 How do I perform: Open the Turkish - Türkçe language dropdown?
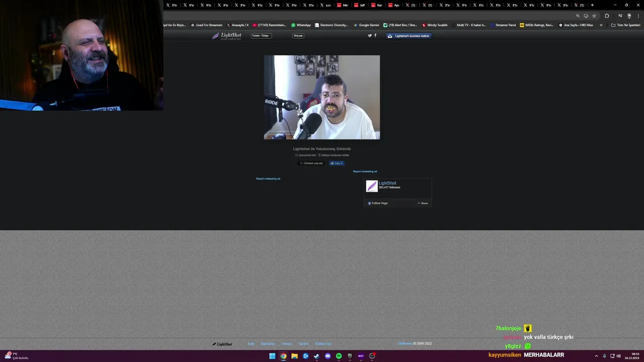coord(261,36)
